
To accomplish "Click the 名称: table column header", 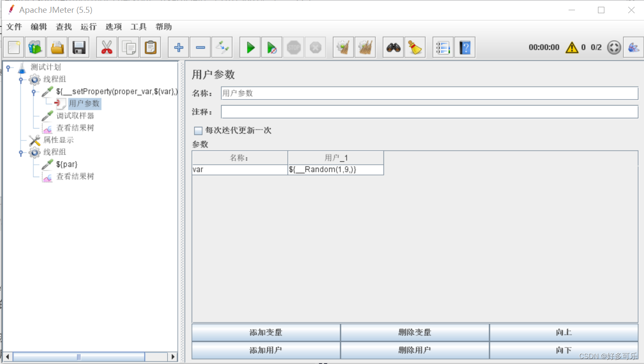I will (x=240, y=158).
